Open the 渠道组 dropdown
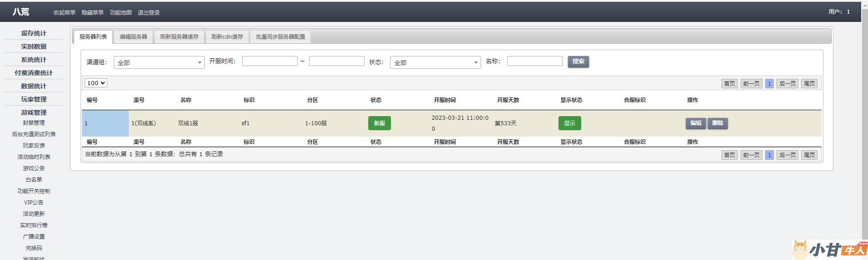 [x=159, y=62]
